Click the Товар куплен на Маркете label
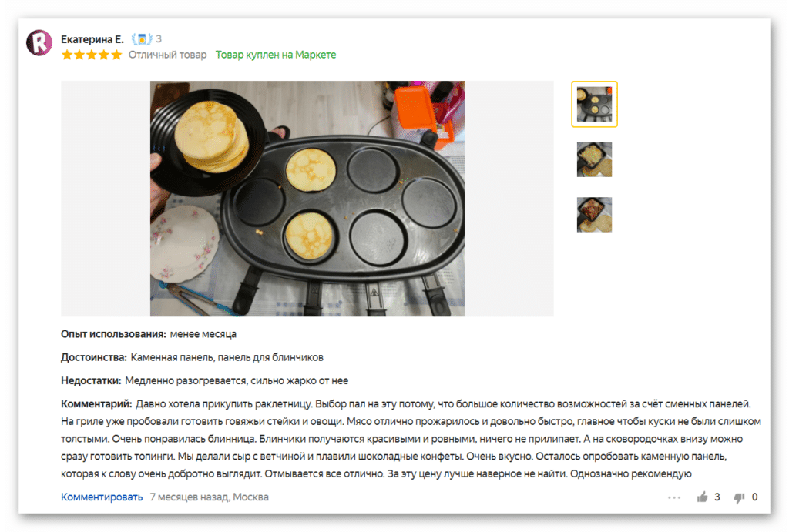Screen dimensions: 789x532 pos(276,55)
